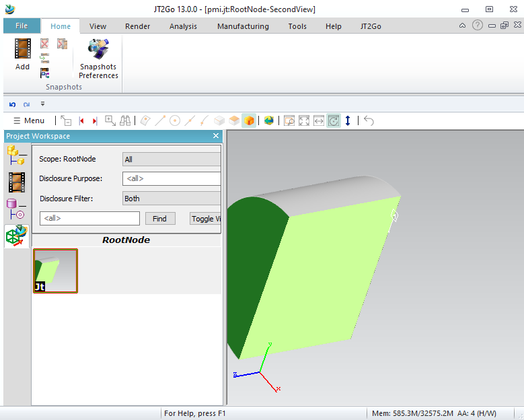Switch to the Home ribbon tab

[61, 26]
